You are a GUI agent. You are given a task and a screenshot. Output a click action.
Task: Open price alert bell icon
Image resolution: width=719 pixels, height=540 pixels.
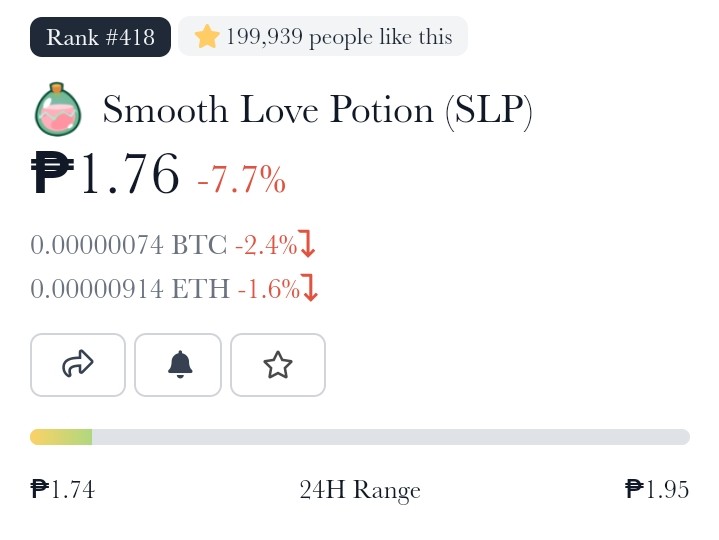point(178,365)
